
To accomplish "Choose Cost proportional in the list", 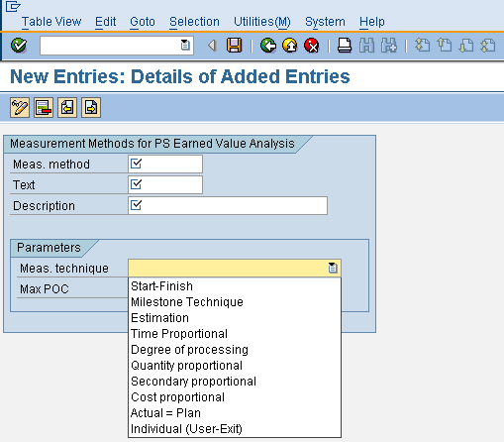I will click(177, 397).
